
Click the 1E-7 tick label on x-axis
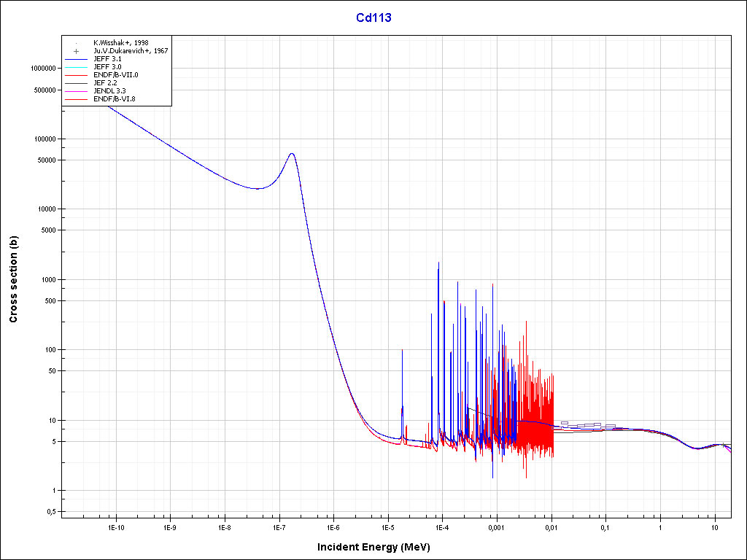279,527
